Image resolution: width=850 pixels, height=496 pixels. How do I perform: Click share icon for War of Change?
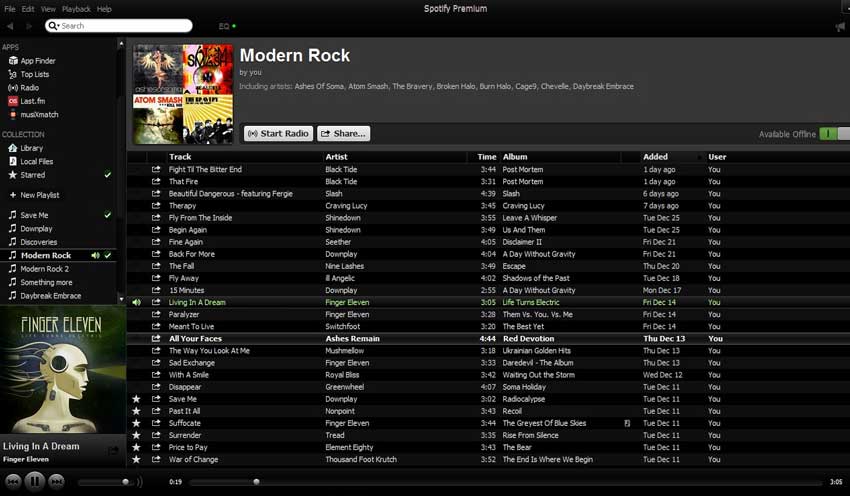click(x=156, y=460)
